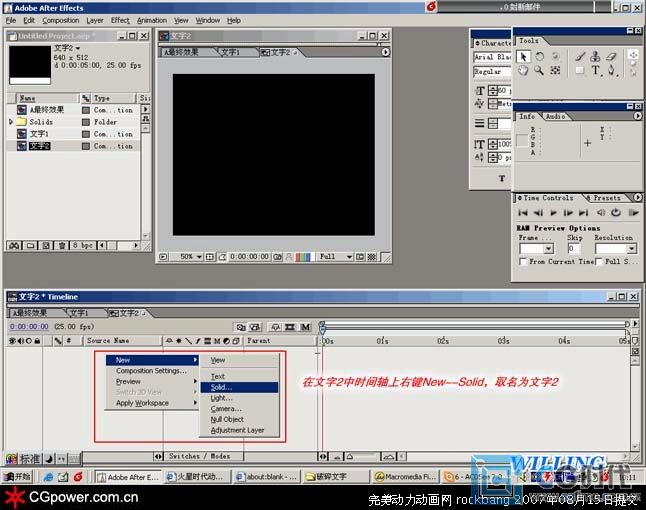Select the Hand tool

click(523, 70)
